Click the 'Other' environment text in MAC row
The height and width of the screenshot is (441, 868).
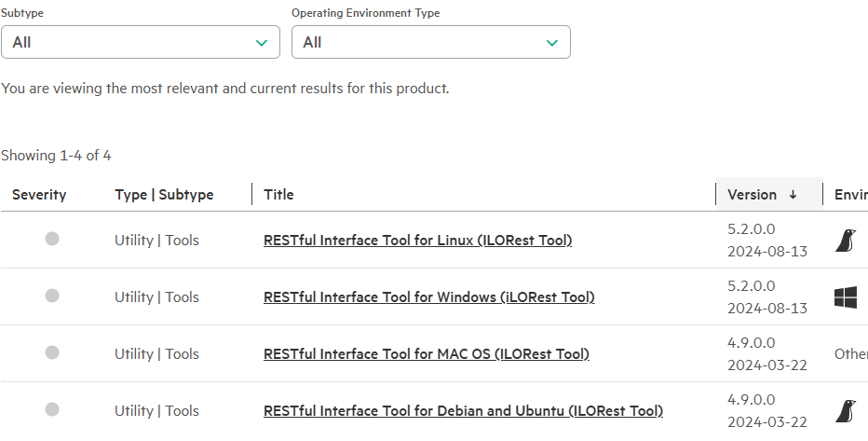[851, 354]
